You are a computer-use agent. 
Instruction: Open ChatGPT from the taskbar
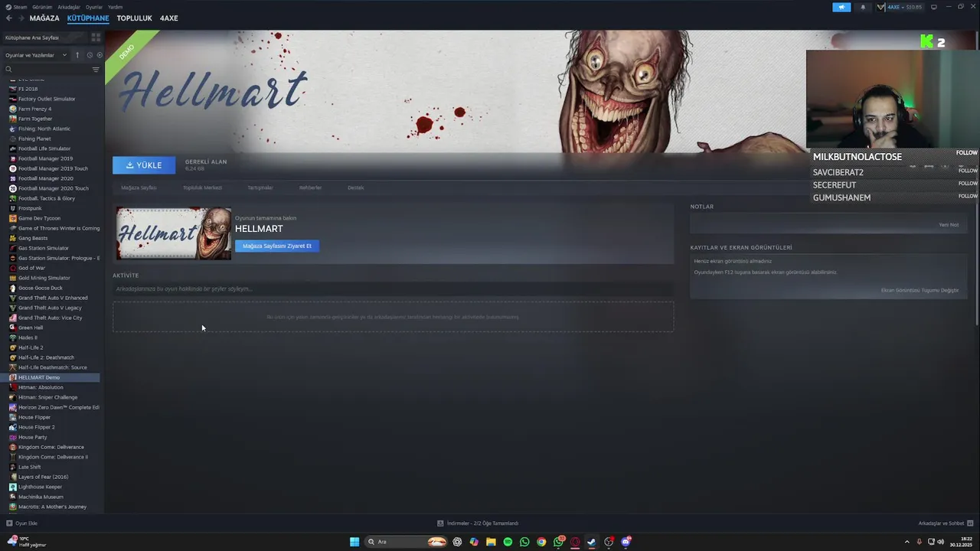coord(457,542)
